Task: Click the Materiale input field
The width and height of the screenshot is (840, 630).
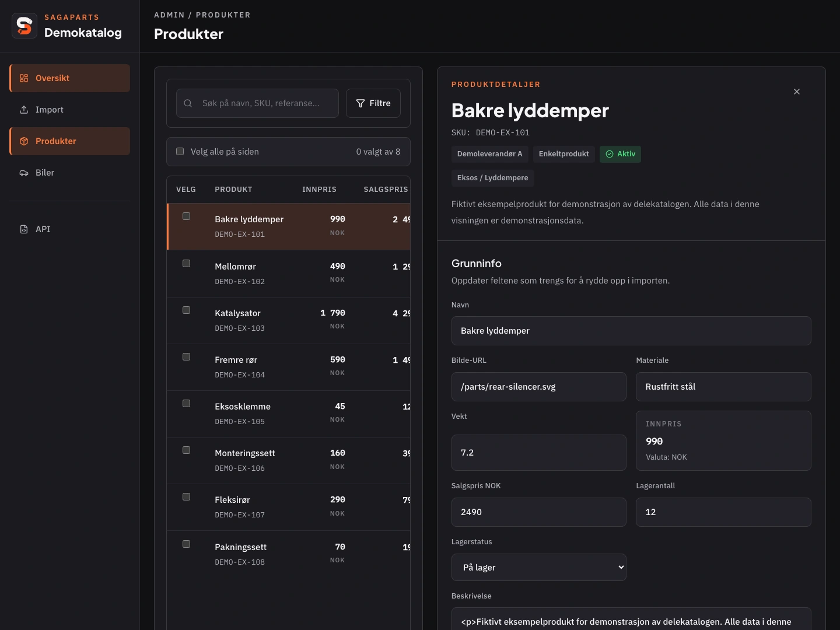Action: click(723, 387)
